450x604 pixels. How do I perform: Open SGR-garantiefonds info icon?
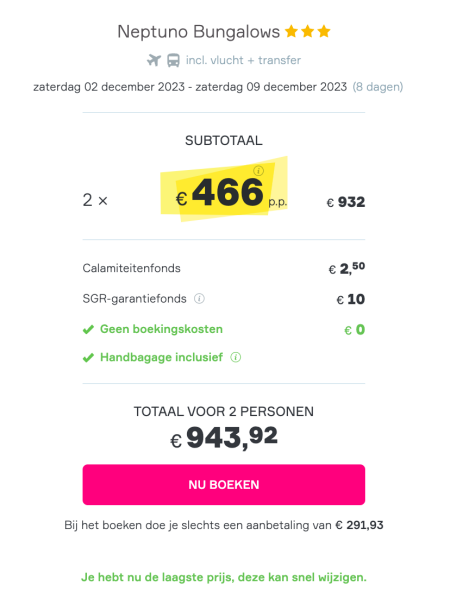click(199, 299)
